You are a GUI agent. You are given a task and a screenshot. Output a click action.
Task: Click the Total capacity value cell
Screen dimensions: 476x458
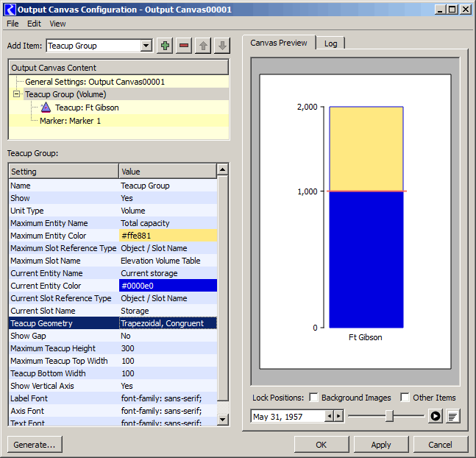click(168, 223)
